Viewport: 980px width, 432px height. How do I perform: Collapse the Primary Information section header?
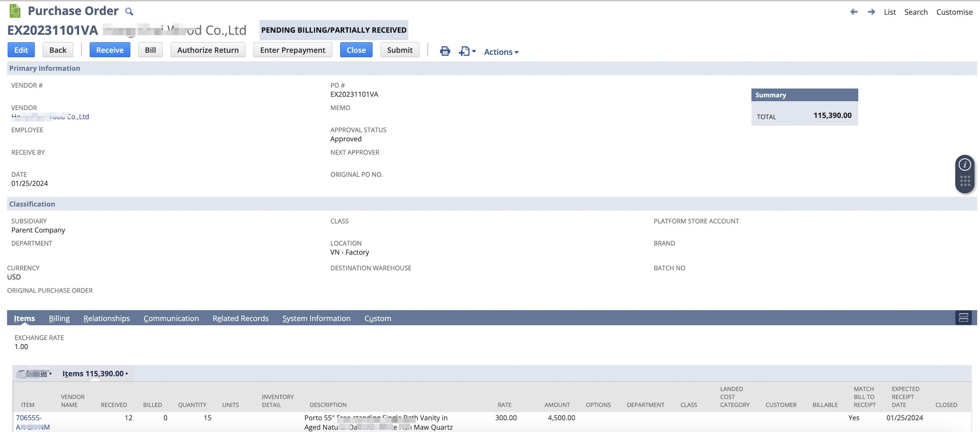(491, 68)
